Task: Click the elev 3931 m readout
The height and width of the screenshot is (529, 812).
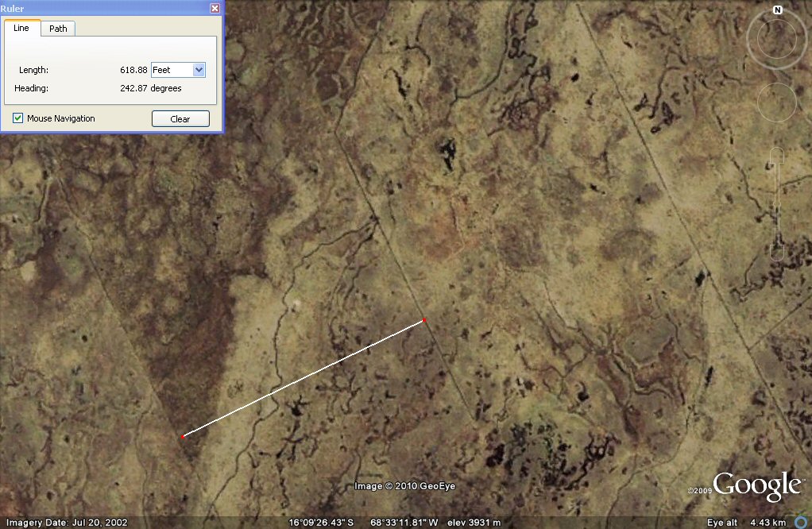Action: (474, 523)
